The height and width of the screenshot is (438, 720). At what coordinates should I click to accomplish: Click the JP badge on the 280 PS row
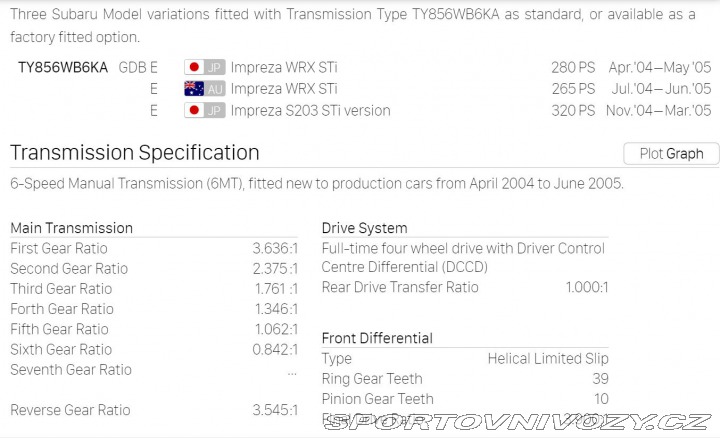click(214, 67)
